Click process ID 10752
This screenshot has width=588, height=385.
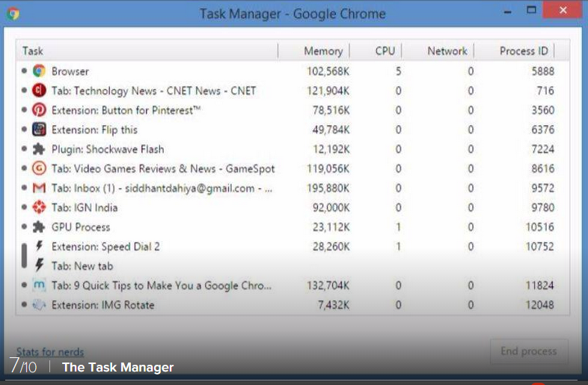pyautogui.click(x=539, y=246)
